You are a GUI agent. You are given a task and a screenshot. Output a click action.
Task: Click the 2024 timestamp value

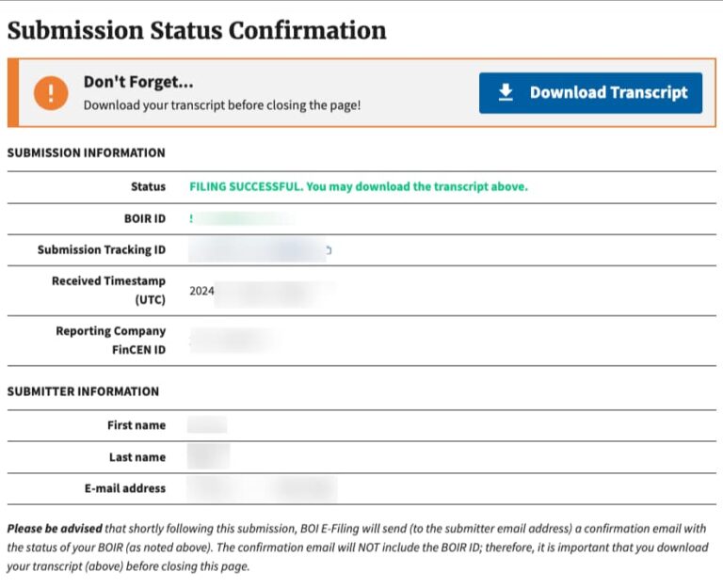click(202, 291)
